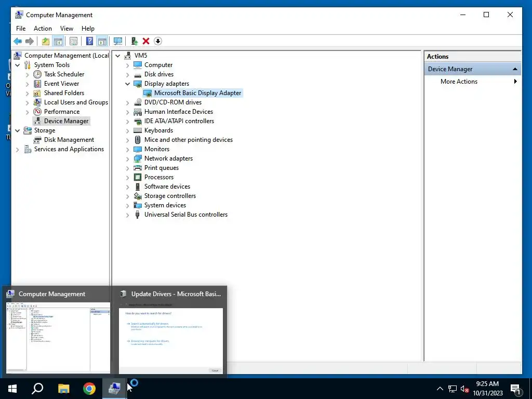
Task: Select Device Manager in the left tree
Action: pyautogui.click(x=66, y=121)
